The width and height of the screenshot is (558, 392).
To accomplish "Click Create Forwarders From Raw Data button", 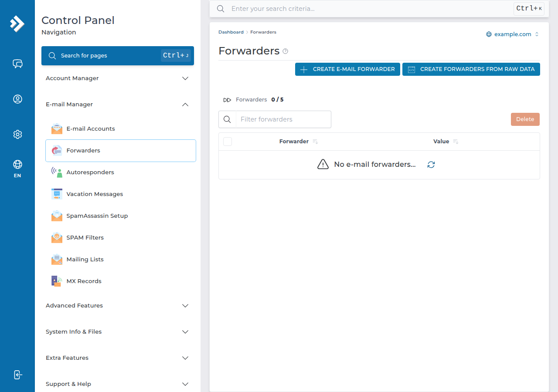I will pos(471,69).
